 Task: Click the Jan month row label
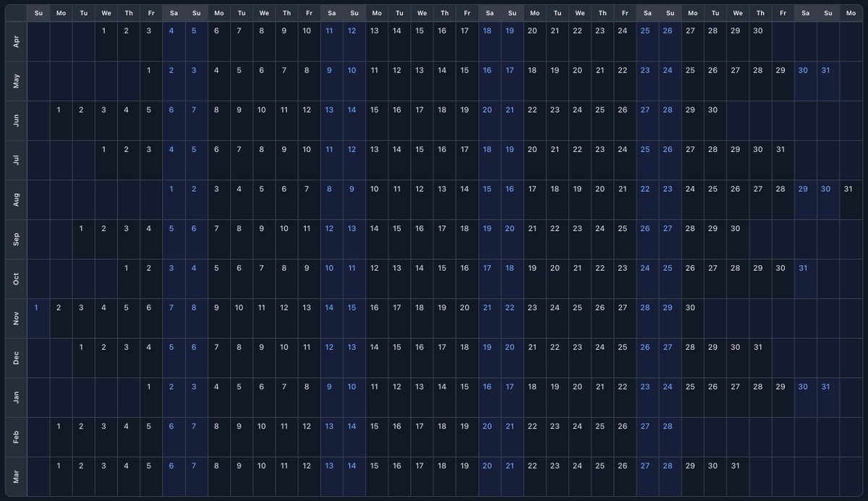[x=16, y=397]
